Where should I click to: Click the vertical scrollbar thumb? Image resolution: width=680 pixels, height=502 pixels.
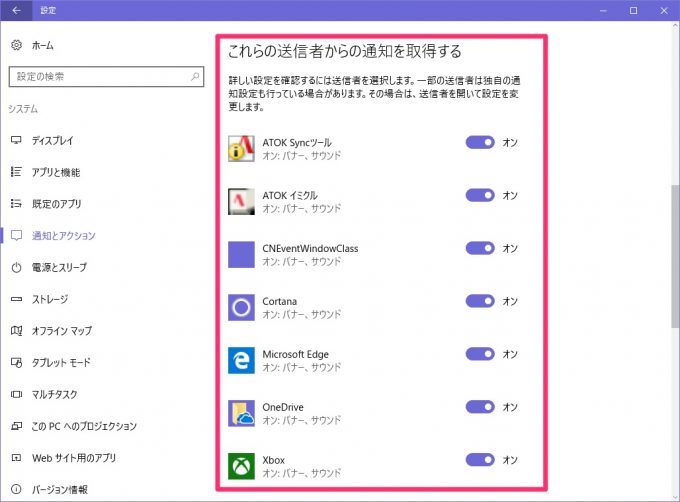(675, 257)
